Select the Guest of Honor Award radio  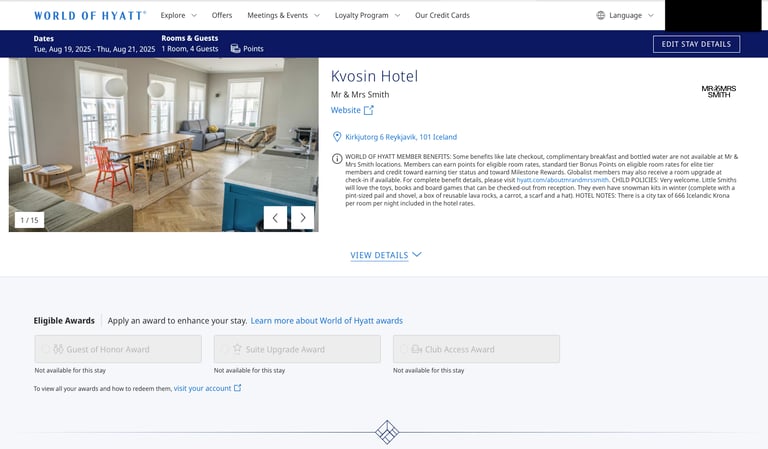point(45,349)
